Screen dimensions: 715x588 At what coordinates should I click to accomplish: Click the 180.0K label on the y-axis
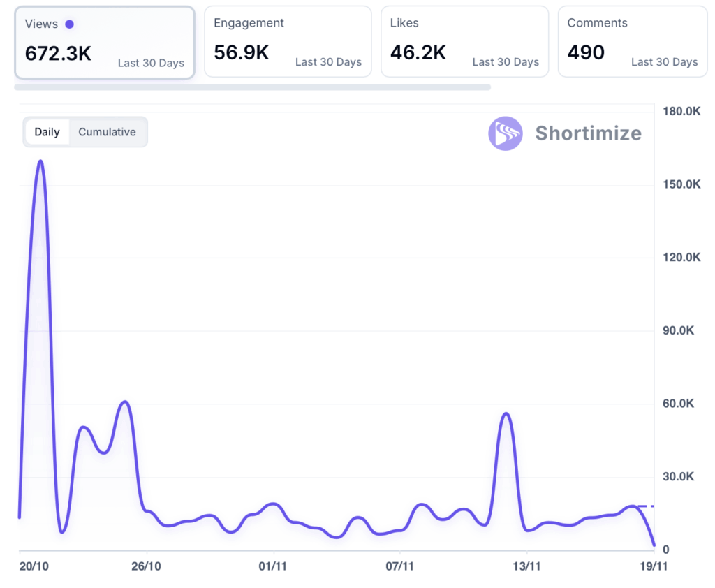coord(681,112)
